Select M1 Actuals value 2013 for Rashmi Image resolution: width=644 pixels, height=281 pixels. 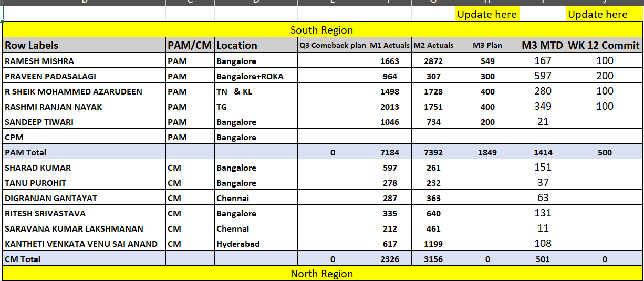pyautogui.click(x=389, y=107)
